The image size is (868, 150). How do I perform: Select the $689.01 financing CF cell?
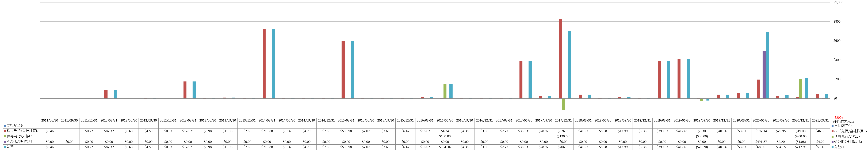pyautogui.click(x=762, y=147)
